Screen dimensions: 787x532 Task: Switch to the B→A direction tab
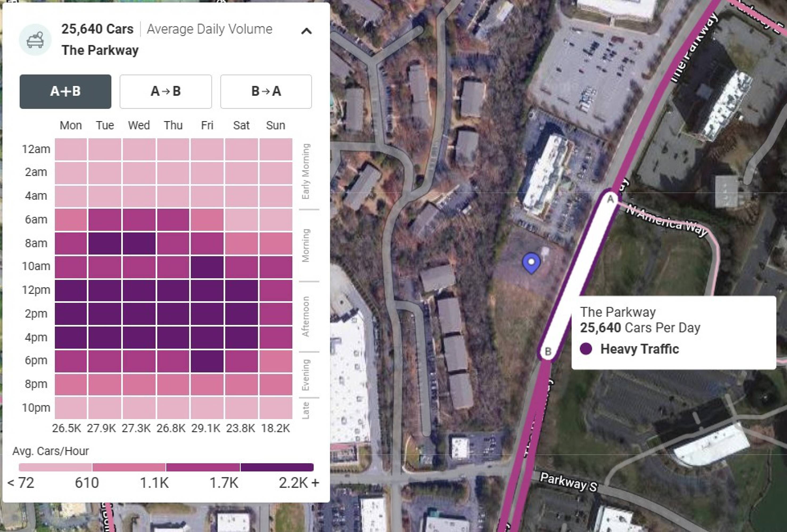[266, 92]
